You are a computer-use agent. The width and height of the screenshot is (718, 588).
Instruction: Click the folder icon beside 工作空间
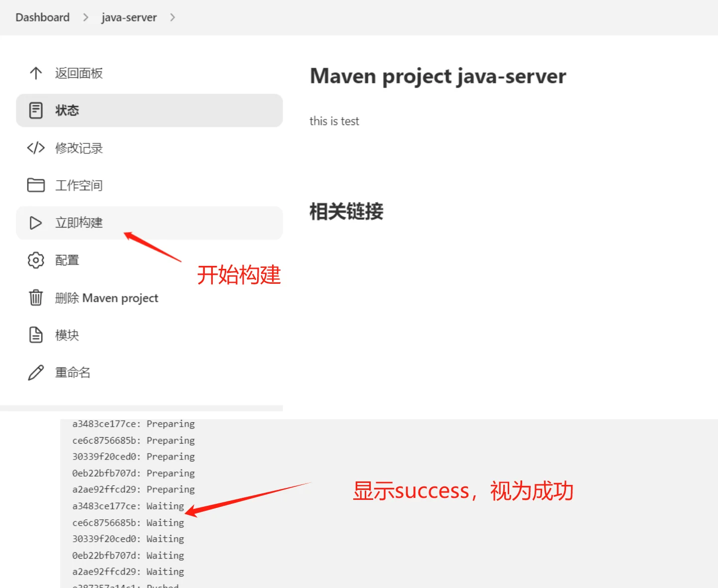coord(36,185)
